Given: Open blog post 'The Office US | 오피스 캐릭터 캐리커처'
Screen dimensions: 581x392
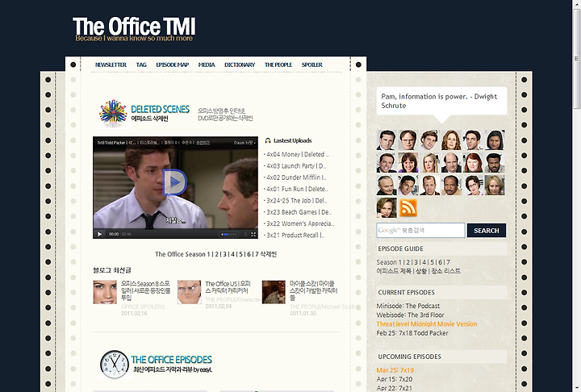Looking at the screenshot, I should point(228,287).
